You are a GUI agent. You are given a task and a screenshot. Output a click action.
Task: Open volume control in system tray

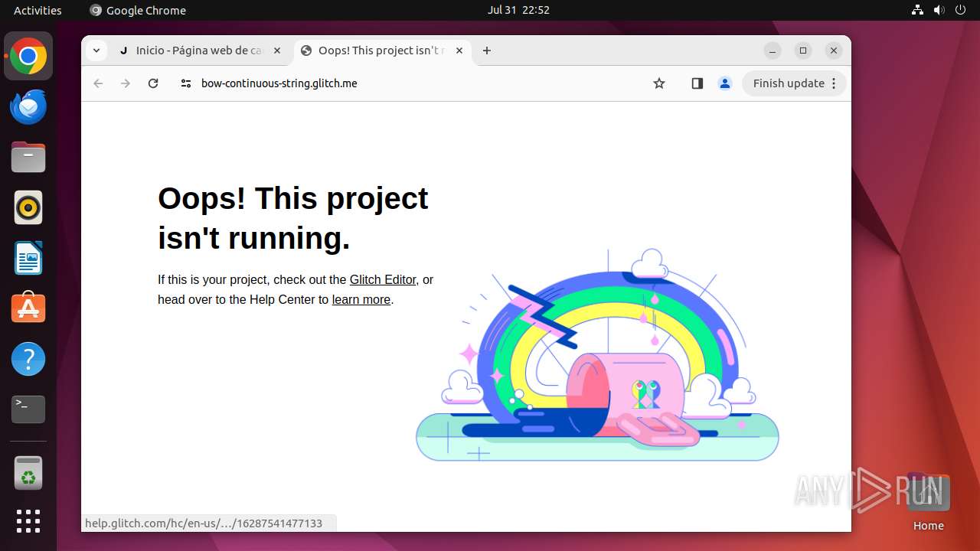tap(939, 10)
